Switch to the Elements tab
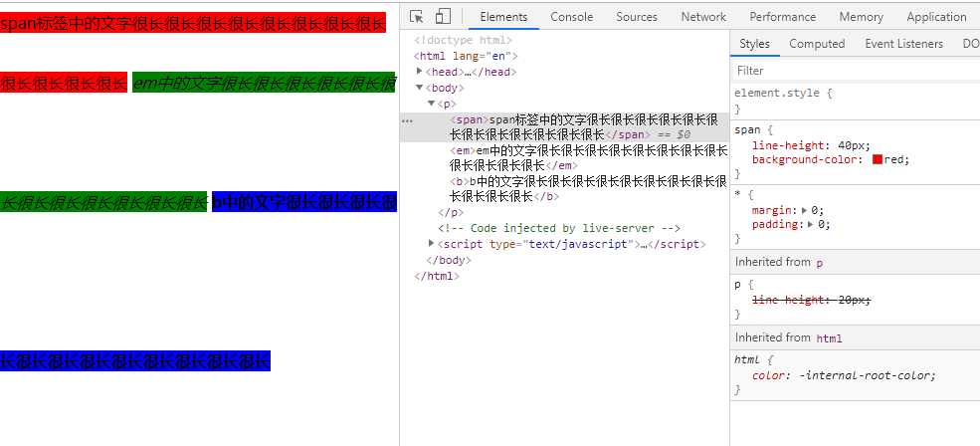Viewport: 980px width, 446px height. 503,17
